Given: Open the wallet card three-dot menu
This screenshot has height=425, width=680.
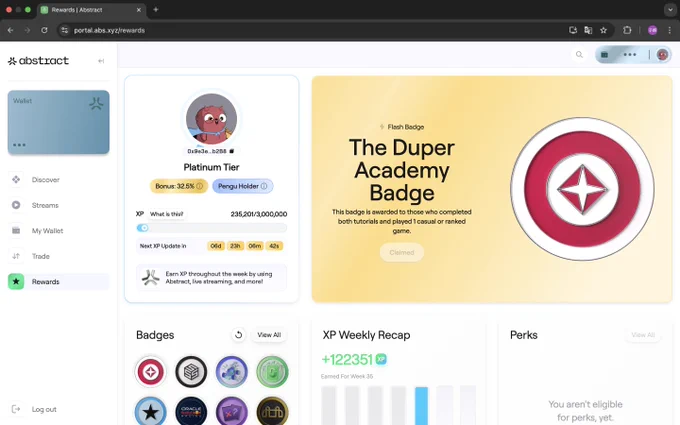Looking at the screenshot, I should coord(19,145).
